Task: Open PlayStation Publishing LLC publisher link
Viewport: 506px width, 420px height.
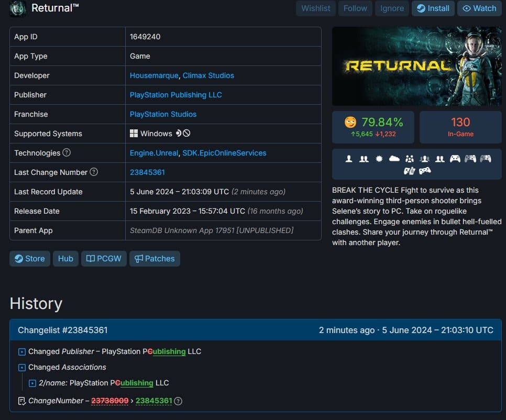Action: pos(176,95)
